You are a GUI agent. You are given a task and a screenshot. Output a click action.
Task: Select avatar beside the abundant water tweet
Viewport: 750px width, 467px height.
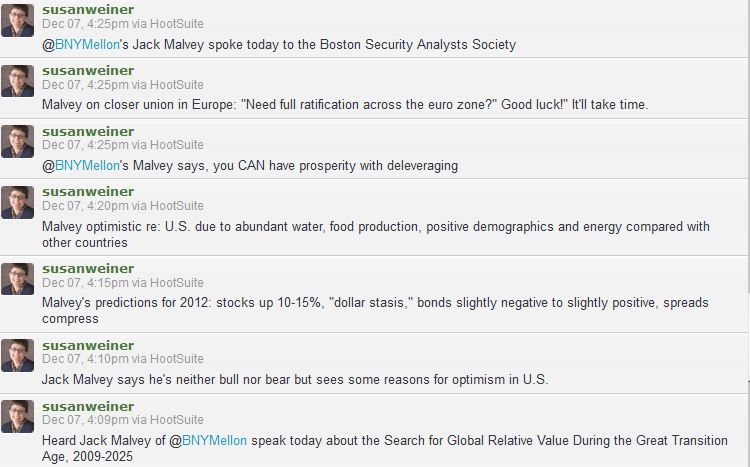coord(17,202)
